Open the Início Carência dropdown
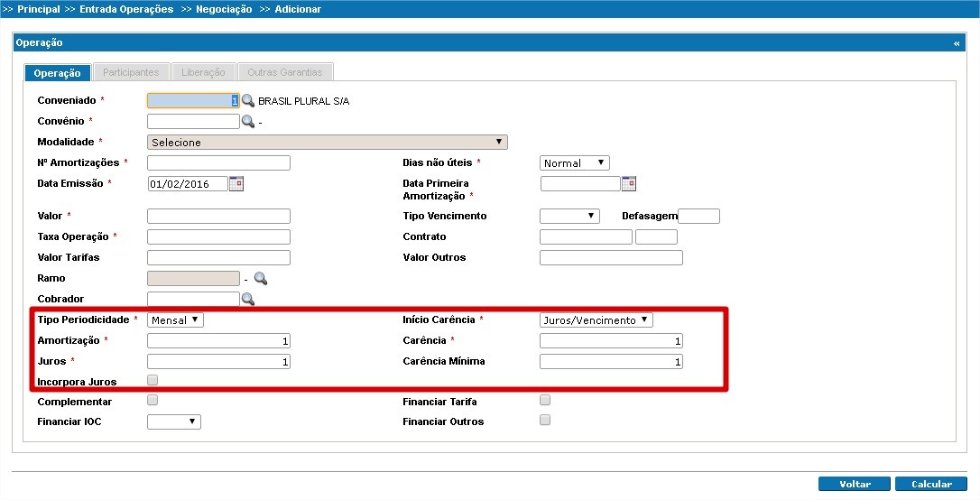The image size is (980, 500). (596, 320)
